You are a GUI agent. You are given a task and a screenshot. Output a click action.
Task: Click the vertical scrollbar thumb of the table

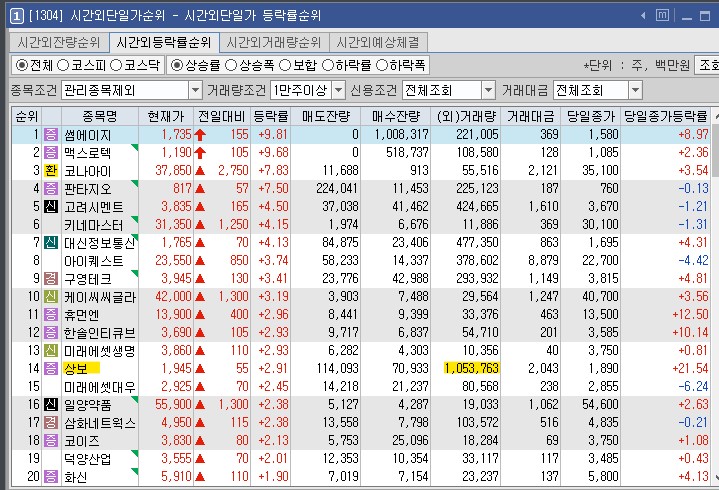pos(715,150)
